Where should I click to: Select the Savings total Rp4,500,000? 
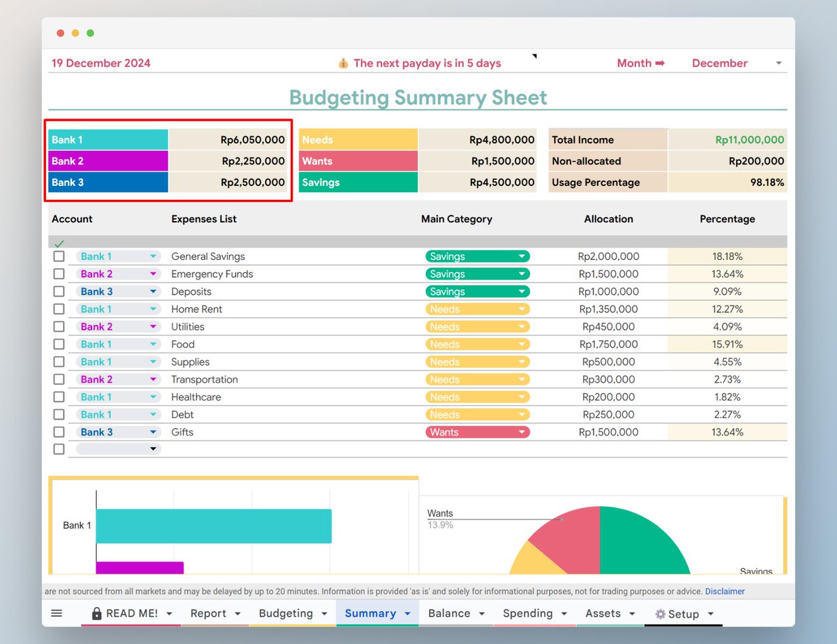pos(502,183)
